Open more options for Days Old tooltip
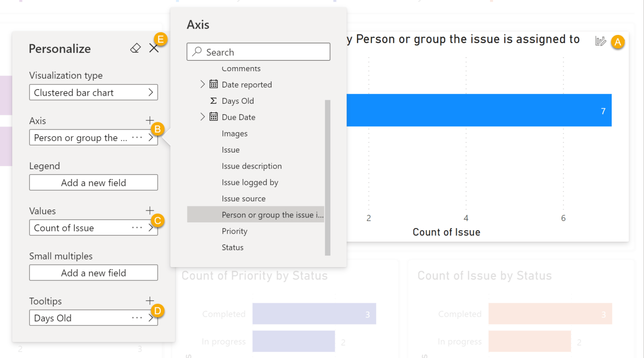Screen dimensions: 644x358 (137, 318)
